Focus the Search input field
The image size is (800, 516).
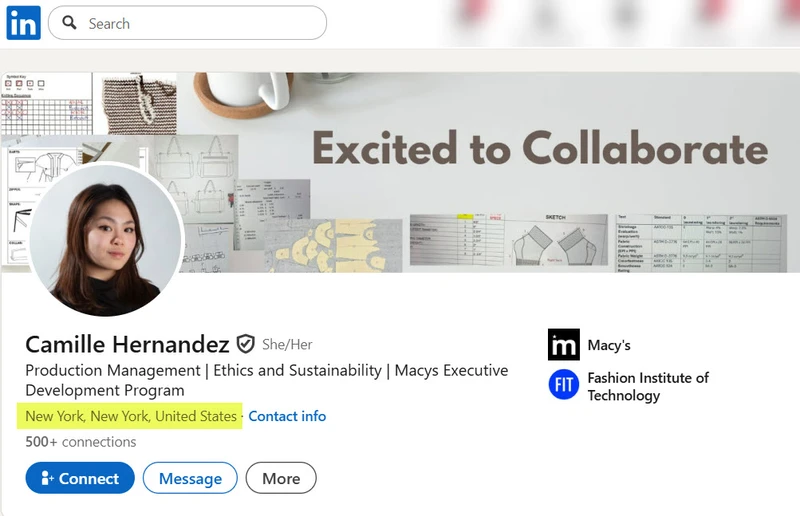tap(200, 23)
